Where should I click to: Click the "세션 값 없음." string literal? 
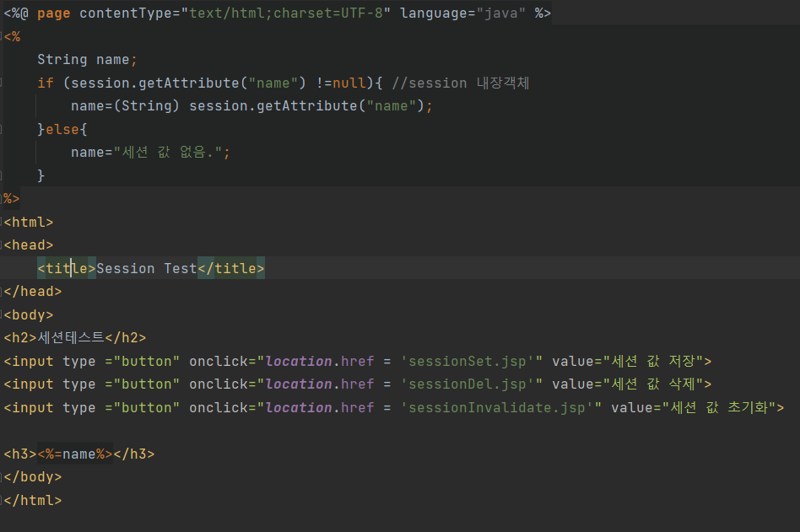click(168, 153)
